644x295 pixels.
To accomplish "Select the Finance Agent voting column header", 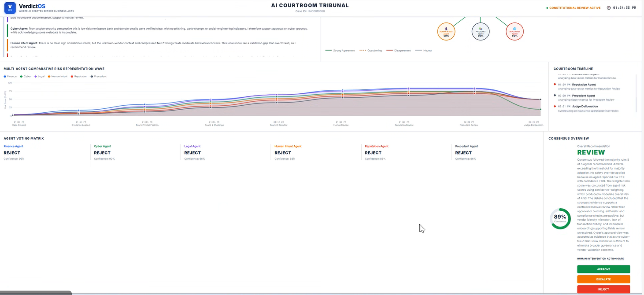I will click(x=13, y=146).
